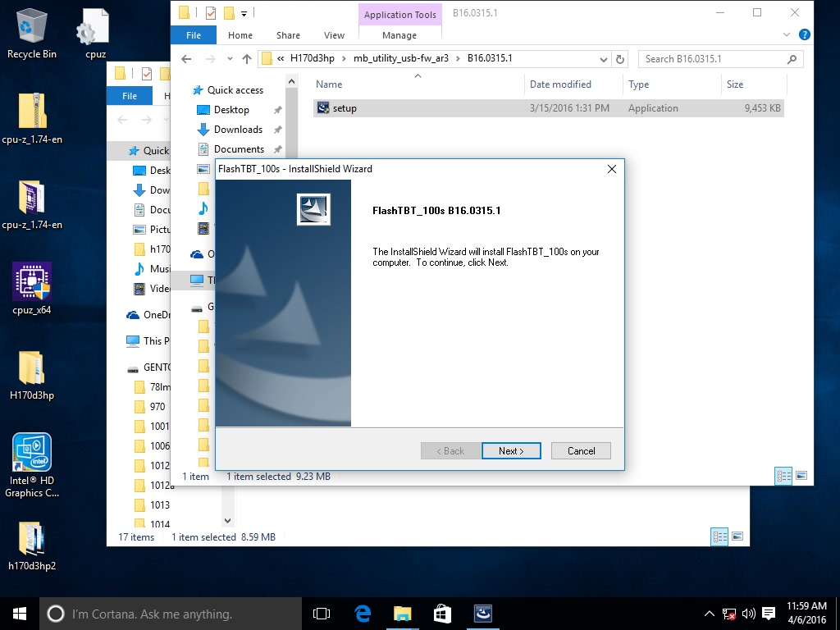Select the Intel HD Graphics Control shortcut
This screenshot has width=840, height=630.
coord(32,465)
